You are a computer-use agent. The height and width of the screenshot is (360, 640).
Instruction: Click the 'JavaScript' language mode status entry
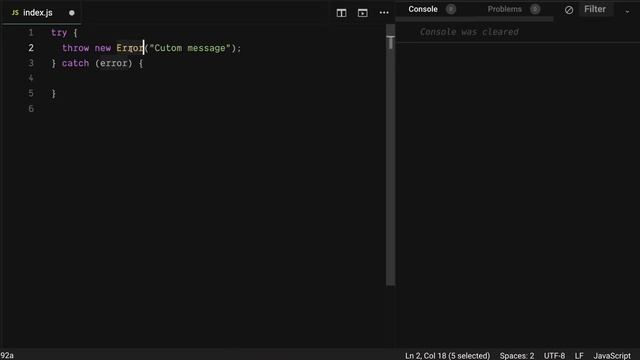click(612, 356)
